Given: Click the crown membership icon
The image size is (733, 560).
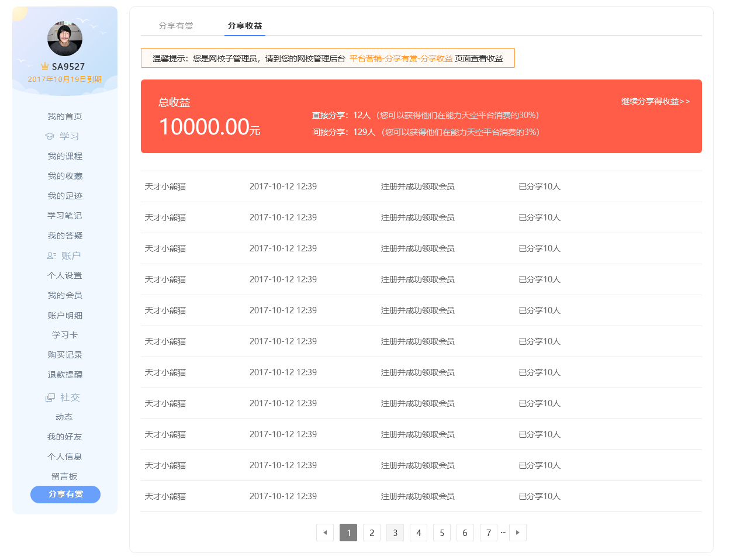Looking at the screenshot, I should [x=45, y=67].
